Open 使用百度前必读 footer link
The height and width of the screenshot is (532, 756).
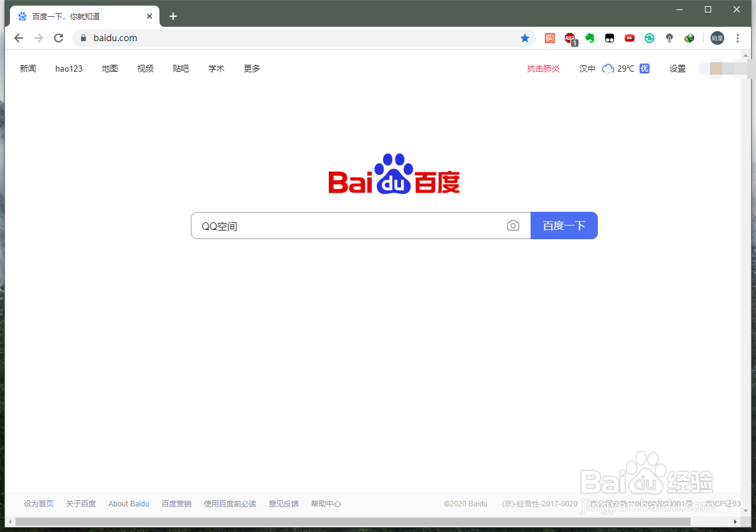click(x=230, y=503)
